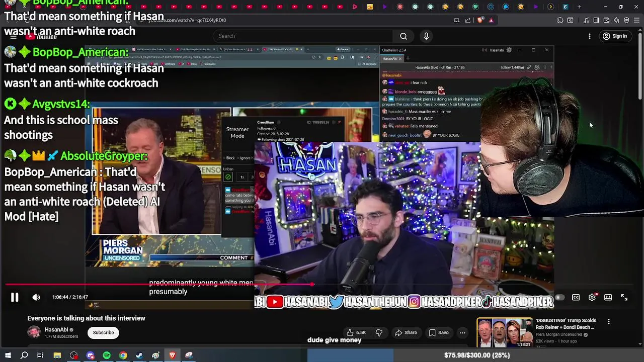Dislike the video with the thumbs-down icon
The width and height of the screenshot is (644, 362).
tap(379, 332)
